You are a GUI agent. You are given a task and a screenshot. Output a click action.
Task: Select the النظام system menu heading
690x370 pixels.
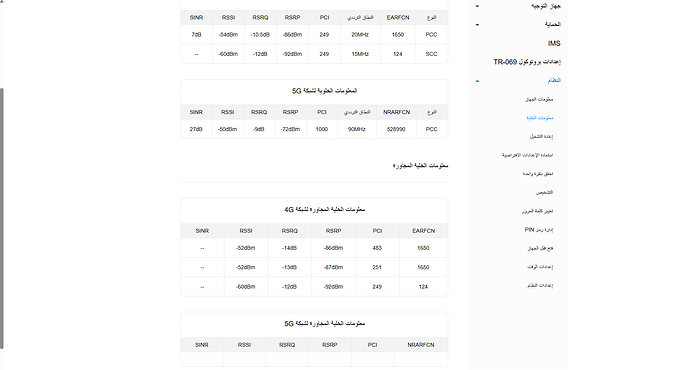click(x=554, y=81)
